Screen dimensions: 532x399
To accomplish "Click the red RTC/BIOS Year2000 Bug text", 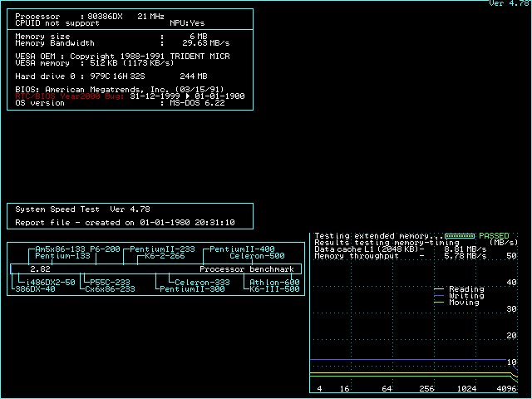I will [69, 96].
